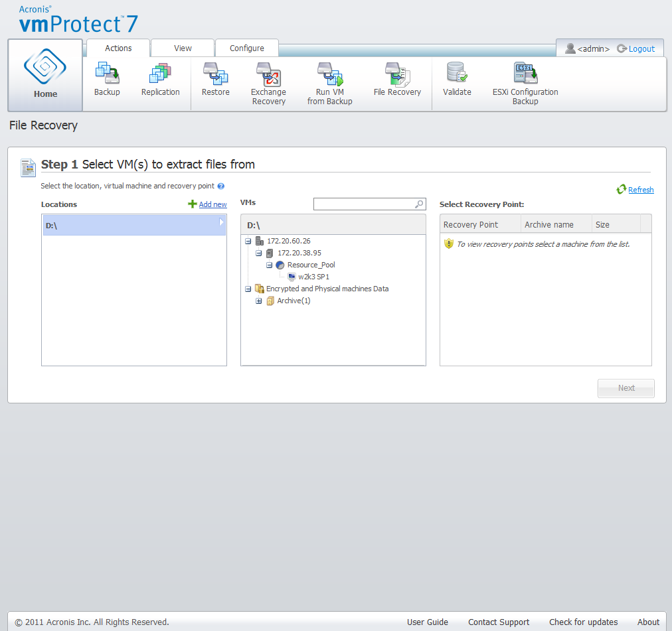
Task: Open the About link
Action: pyautogui.click(x=648, y=622)
